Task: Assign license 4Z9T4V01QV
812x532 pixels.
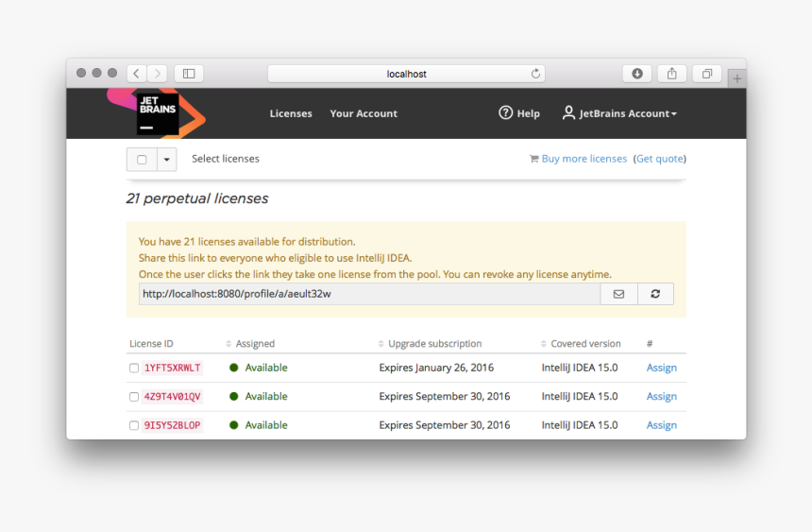Action: coord(661,396)
